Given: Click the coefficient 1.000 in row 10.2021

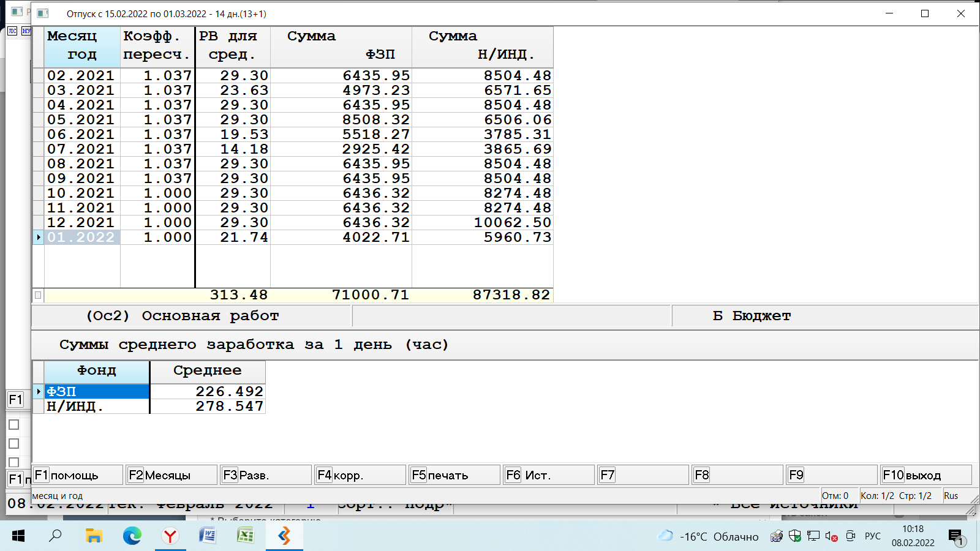Looking at the screenshot, I should point(167,193).
